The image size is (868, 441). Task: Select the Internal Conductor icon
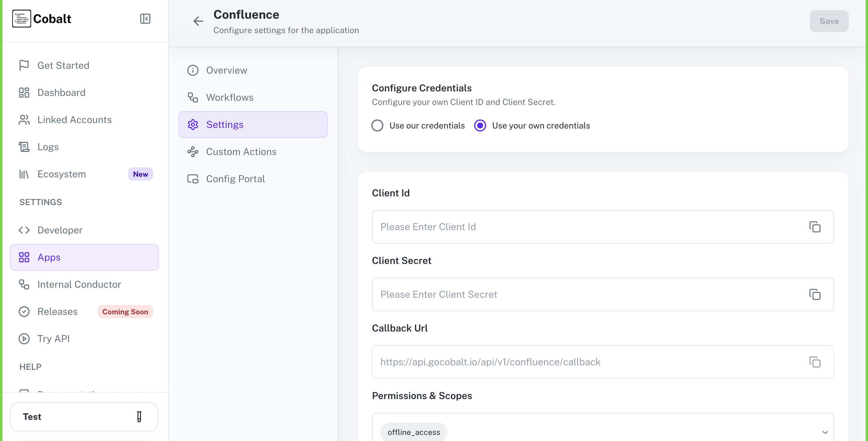24,284
